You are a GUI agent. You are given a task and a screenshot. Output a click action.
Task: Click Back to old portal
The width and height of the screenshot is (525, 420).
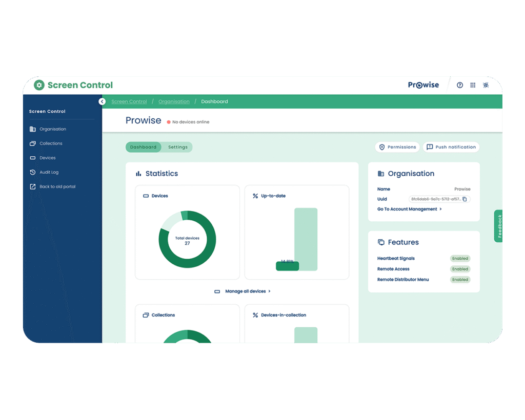57,187
